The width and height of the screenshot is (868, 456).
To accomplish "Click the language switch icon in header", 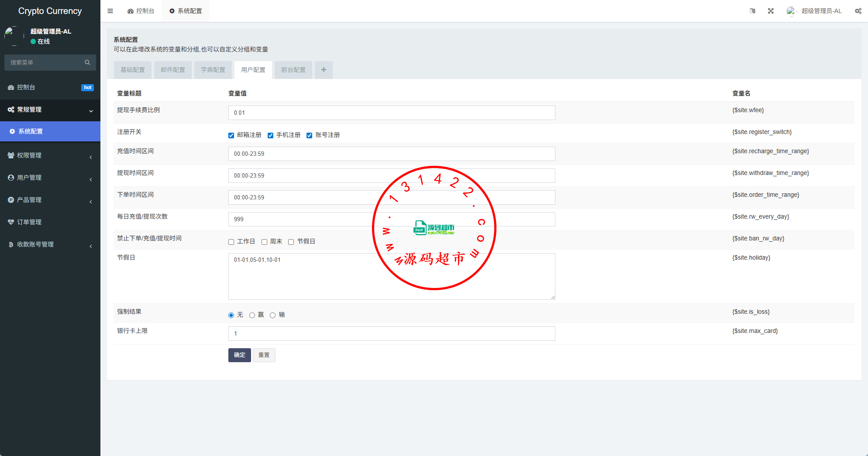I will 752,11.
